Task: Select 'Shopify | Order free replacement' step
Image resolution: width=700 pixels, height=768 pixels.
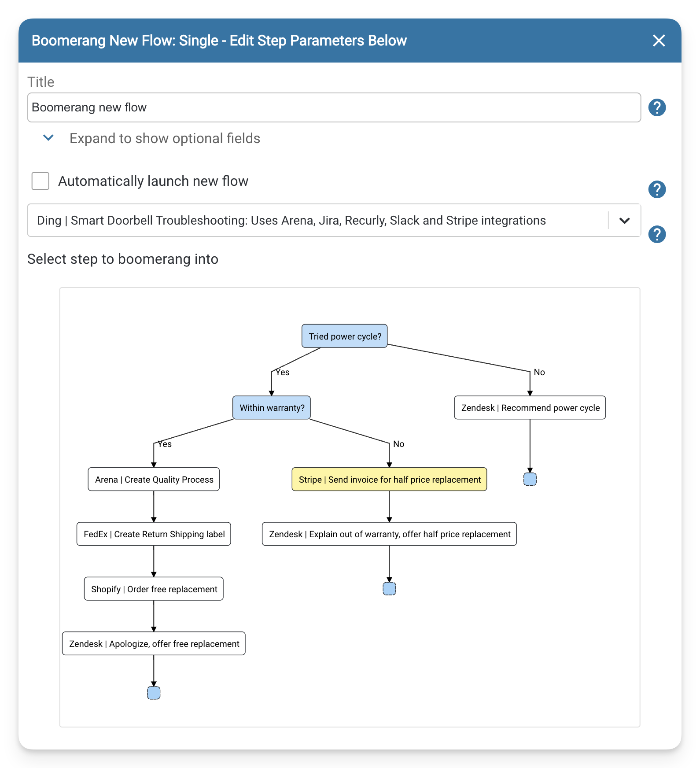Action: [154, 589]
